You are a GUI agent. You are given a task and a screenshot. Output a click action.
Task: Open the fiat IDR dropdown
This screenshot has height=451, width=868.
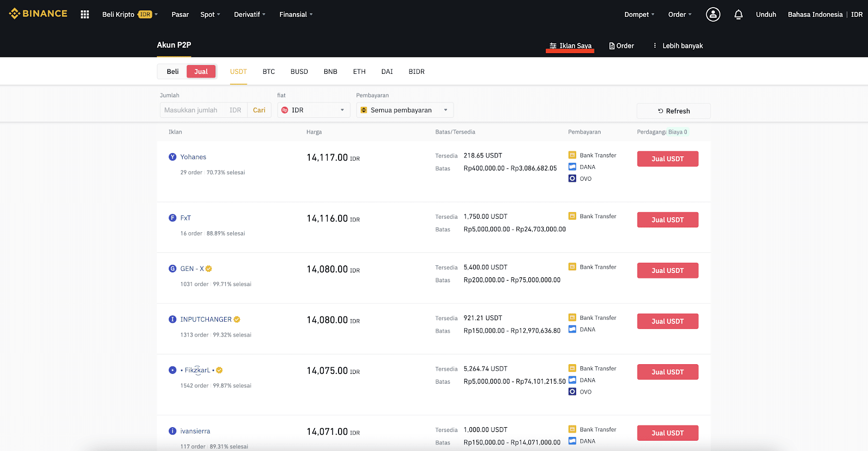pyautogui.click(x=314, y=110)
